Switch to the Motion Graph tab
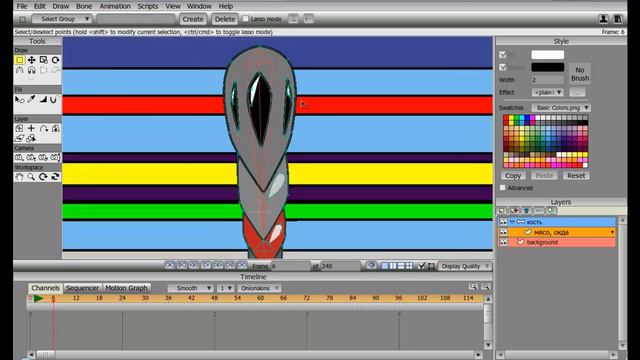The image size is (640, 360). (126, 288)
